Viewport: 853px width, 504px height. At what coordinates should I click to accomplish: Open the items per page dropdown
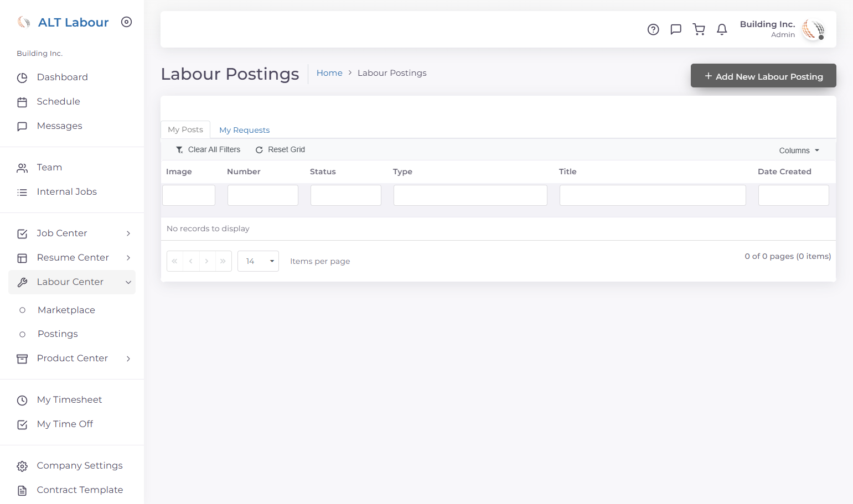(258, 261)
